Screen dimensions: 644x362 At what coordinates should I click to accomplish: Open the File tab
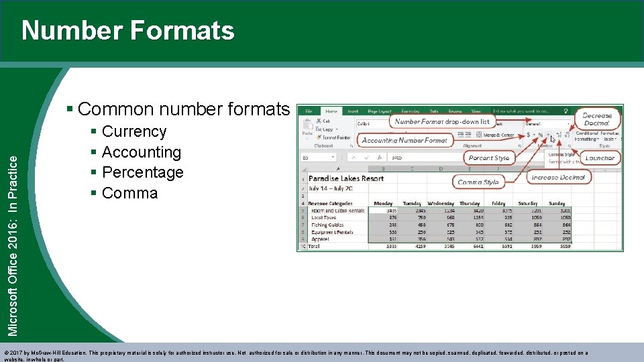pos(309,111)
